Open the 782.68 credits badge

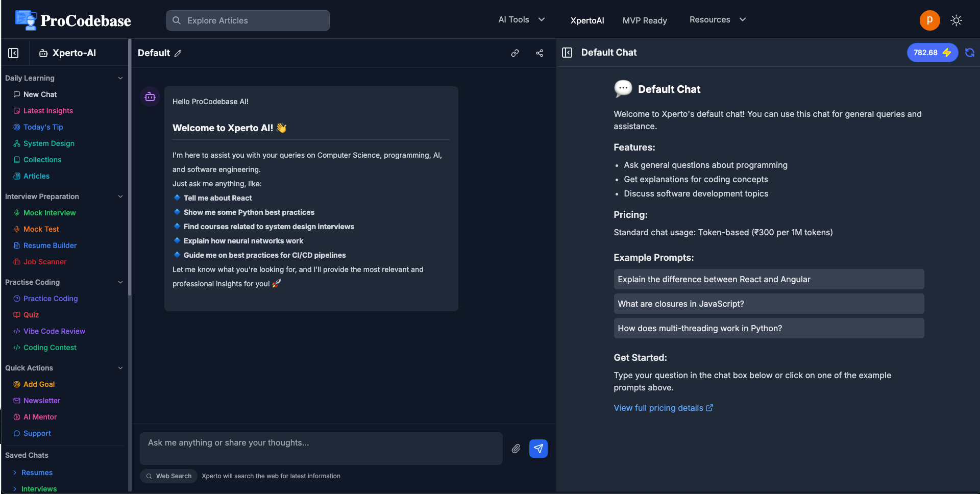(x=932, y=53)
